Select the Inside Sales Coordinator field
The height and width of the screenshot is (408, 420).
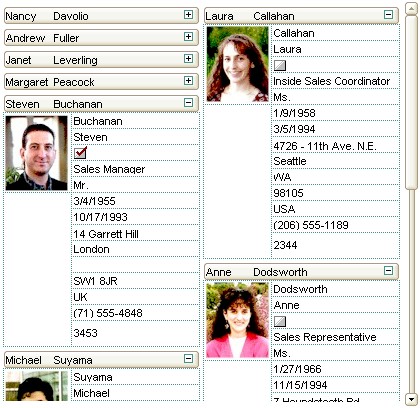[x=335, y=81]
